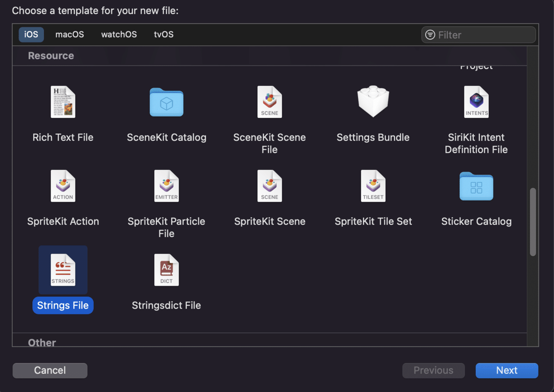Select the Settings Bundle brick icon

(373, 102)
